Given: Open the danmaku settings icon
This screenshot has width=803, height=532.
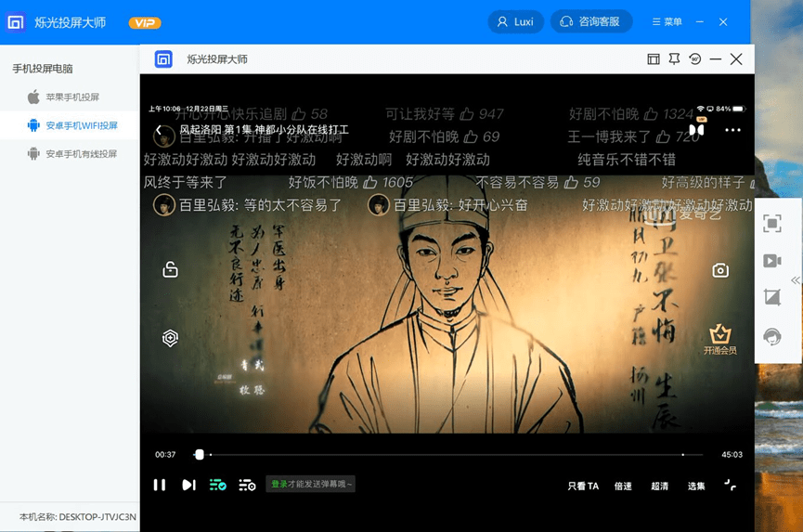Looking at the screenshot, I should click(247, 485).
